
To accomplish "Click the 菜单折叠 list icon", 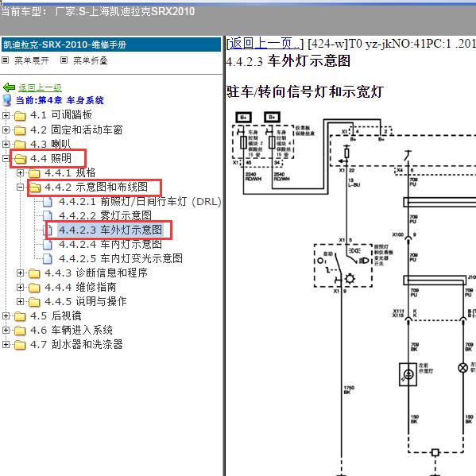I will pyautogui.click(x=64, y=60).
